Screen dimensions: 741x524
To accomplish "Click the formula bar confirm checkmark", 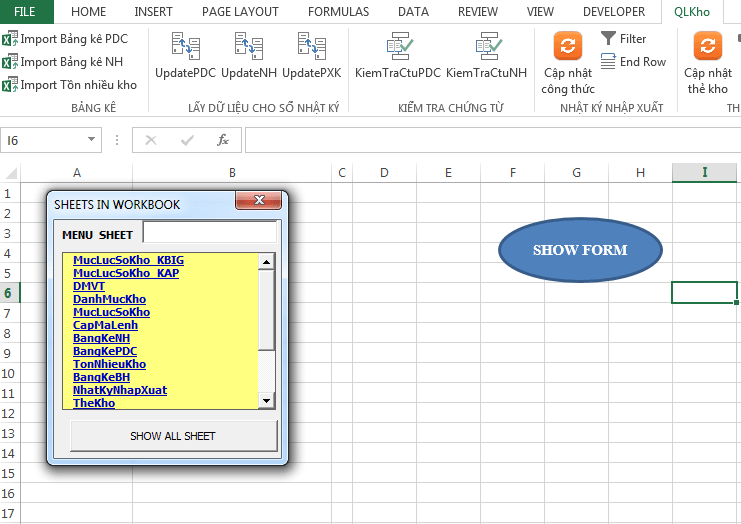I will point(187,140).
